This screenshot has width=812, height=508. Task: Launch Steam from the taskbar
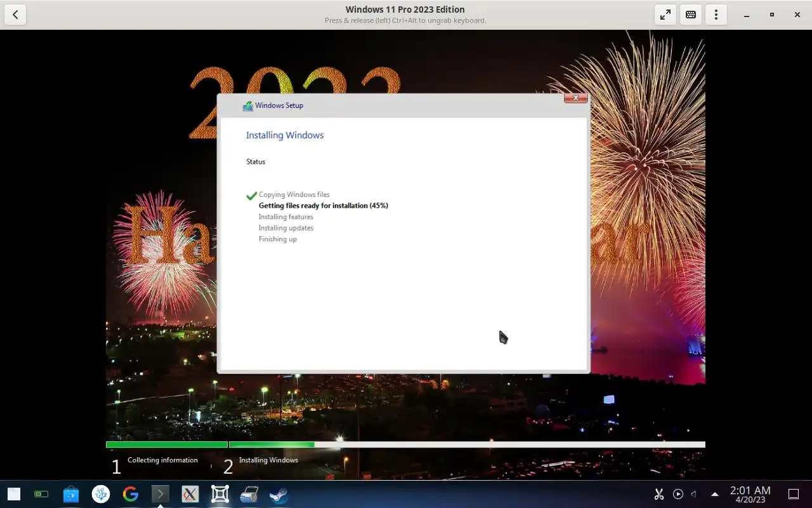[279, 494]
